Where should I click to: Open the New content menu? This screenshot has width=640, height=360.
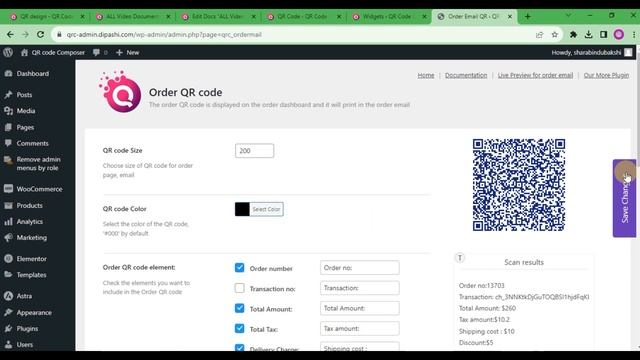(x=128, y=52)
